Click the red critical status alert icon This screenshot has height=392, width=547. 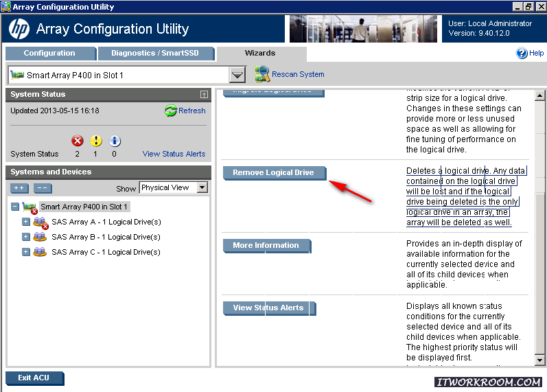(x=78, y=141)
